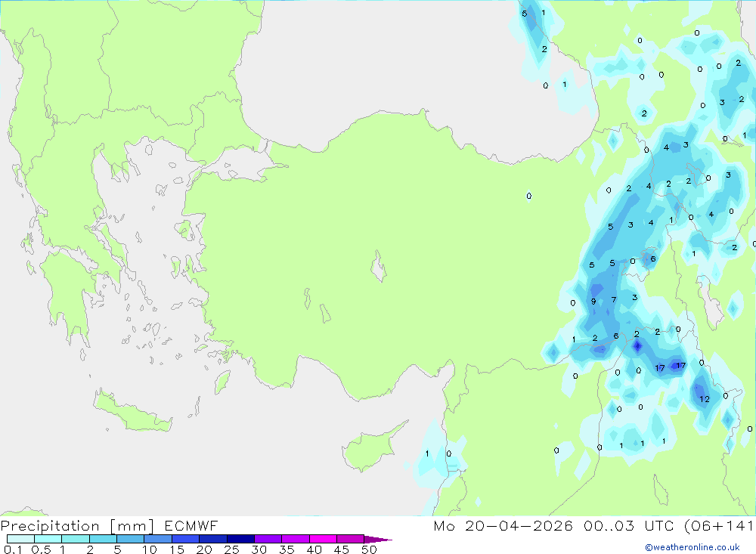Click the weatheronline.co.uk copyright link
The height and width of the screenshot is (554, 756).
point(692,547)
